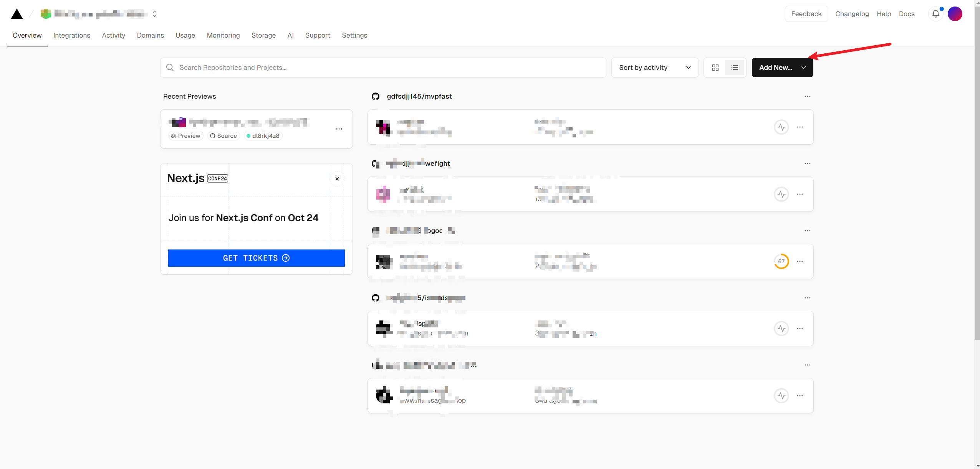The image size is (980, 469).
Task: Click activity pulse icon in mvpfast project row
Action: pyautogui.click(x=781, y=127)
